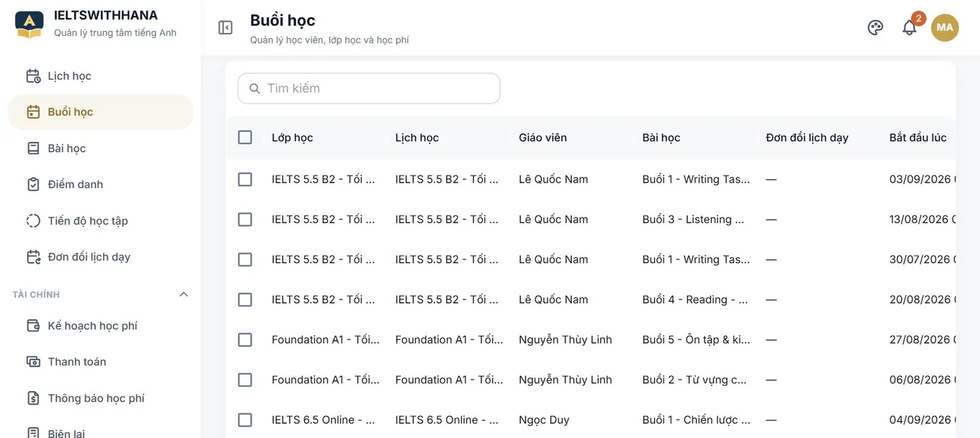Screen dimensions: 980x438
Task: Click the date 20/08/2026
Action: [920, 299]
